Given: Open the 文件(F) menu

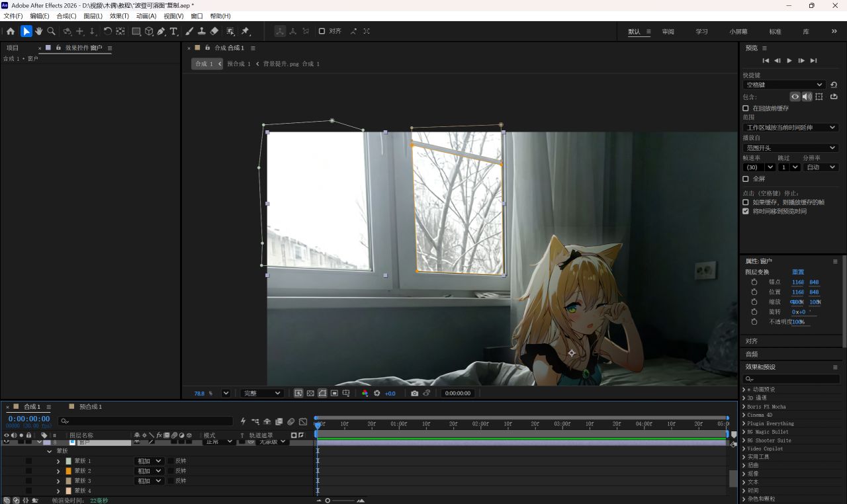Looking at the screenshot, I should tap(13, 16).
